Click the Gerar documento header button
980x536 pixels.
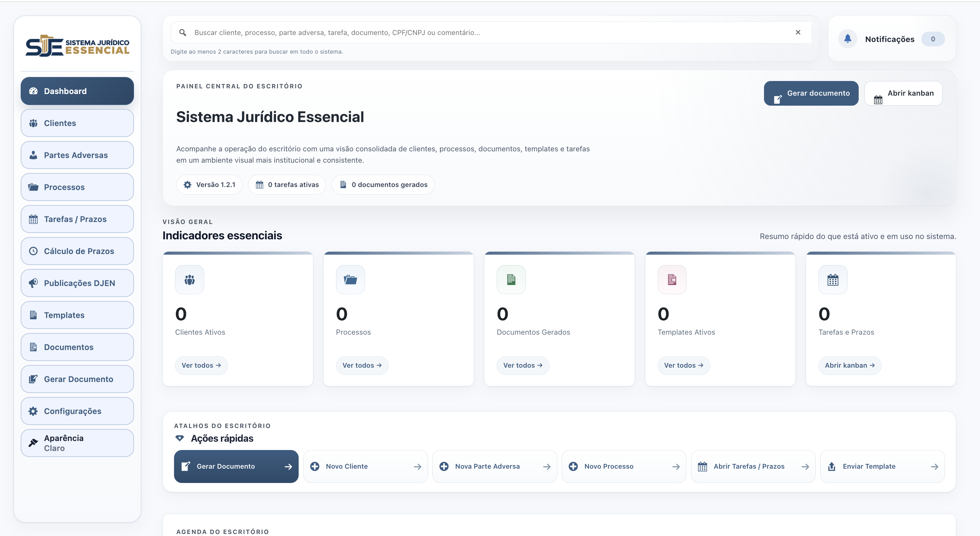(811, 93)
